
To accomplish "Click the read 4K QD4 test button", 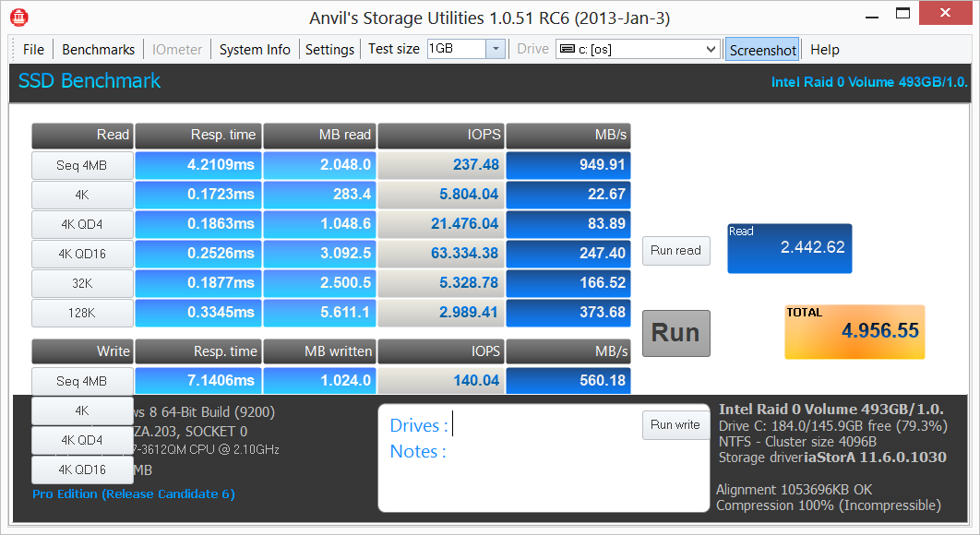I will coord(82,224).
